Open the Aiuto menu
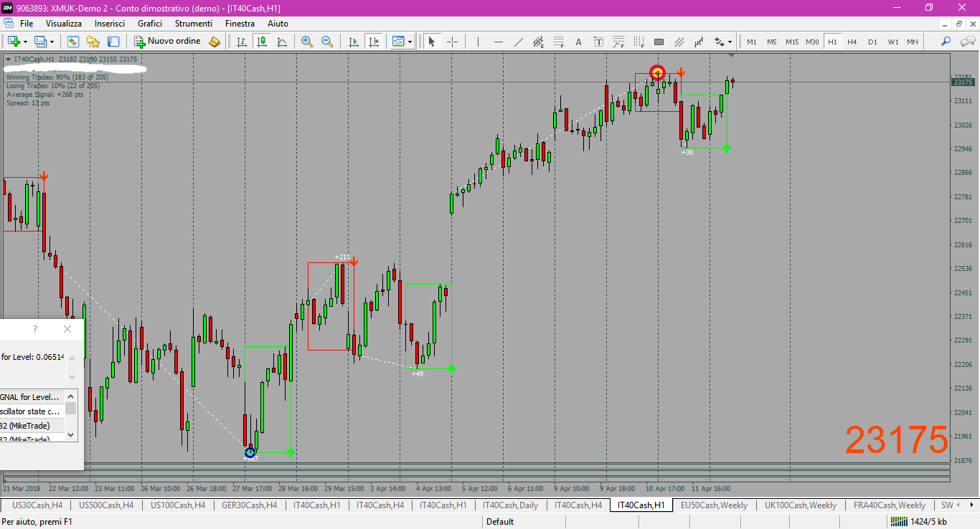980x529 pixels. 278,24
